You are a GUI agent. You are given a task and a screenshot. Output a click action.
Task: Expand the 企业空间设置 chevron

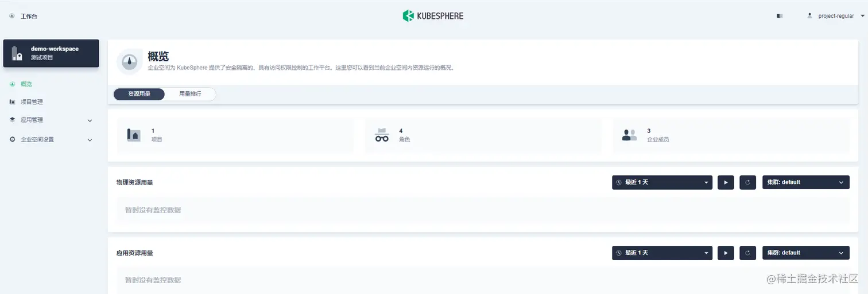90,139
